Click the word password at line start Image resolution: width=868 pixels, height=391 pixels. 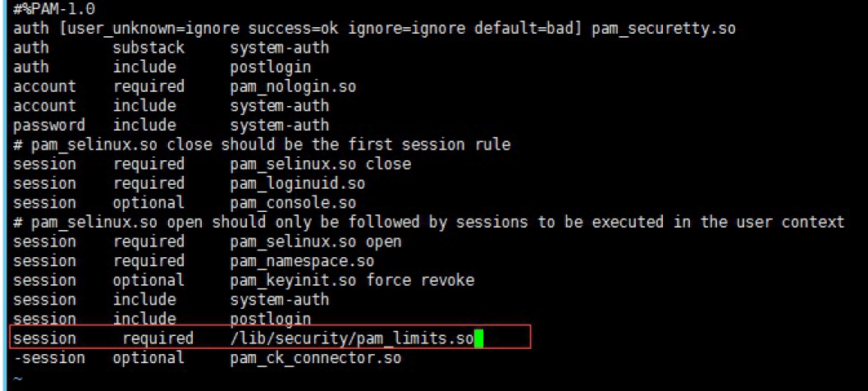tap(49, 126)
